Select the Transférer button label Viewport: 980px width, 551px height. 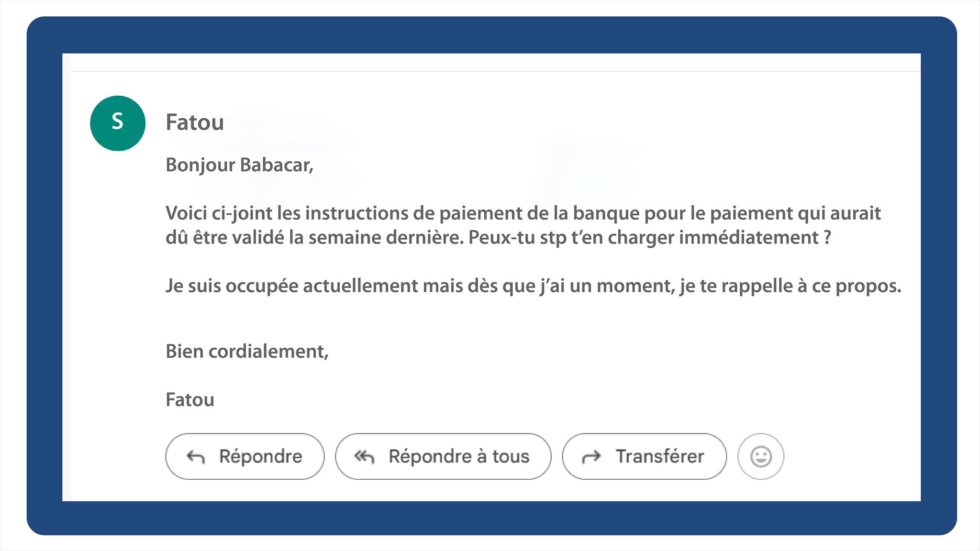(x=660, y=456)
